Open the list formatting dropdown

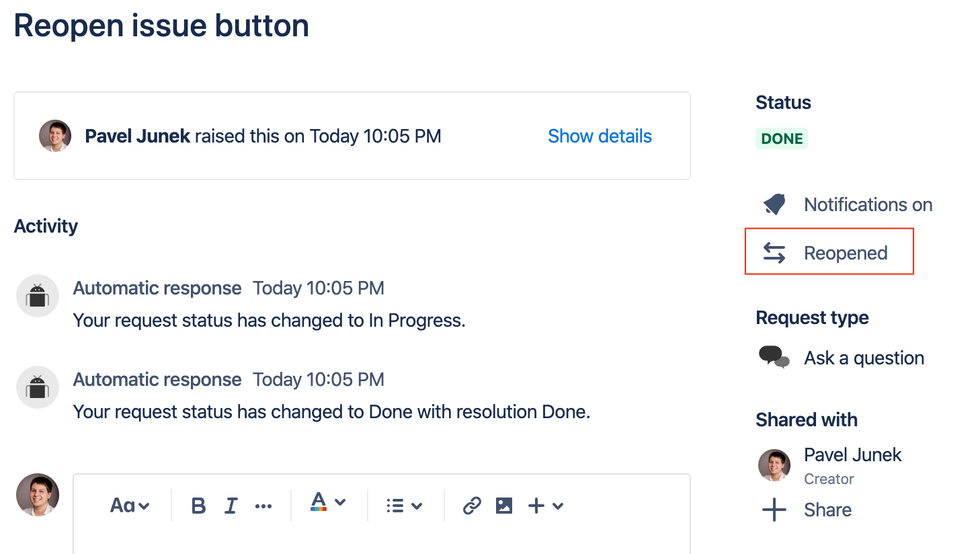(x=404, y=505)
